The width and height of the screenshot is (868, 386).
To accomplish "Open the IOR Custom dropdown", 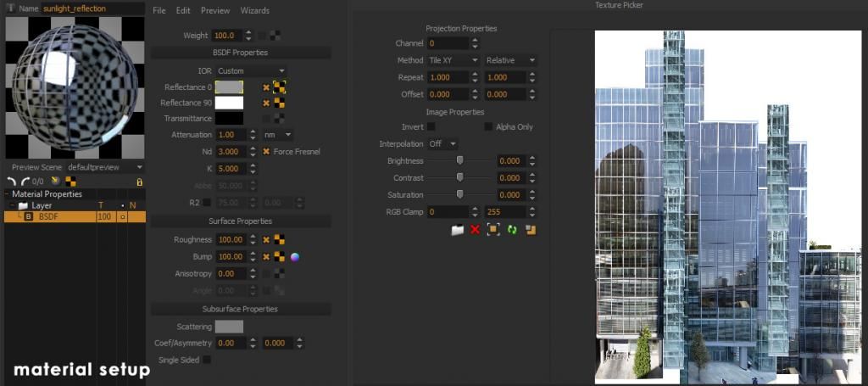I will [x=251, y=70].
